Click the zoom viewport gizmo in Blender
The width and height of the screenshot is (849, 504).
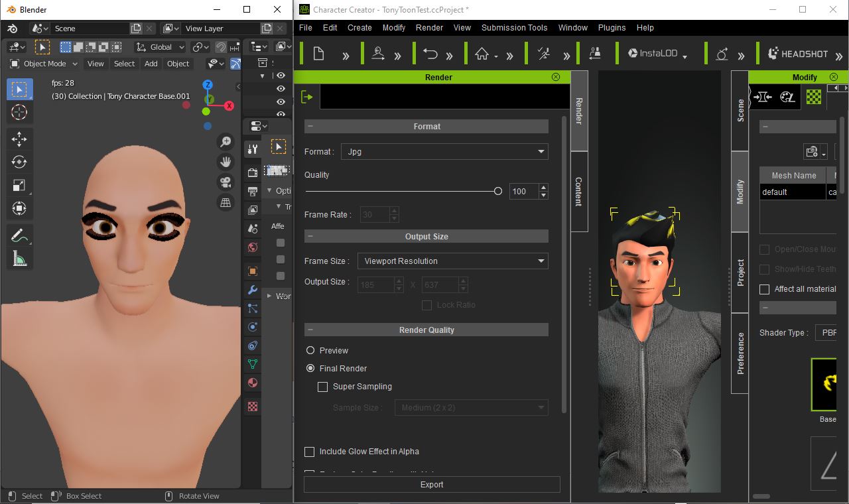coord(226,142)
